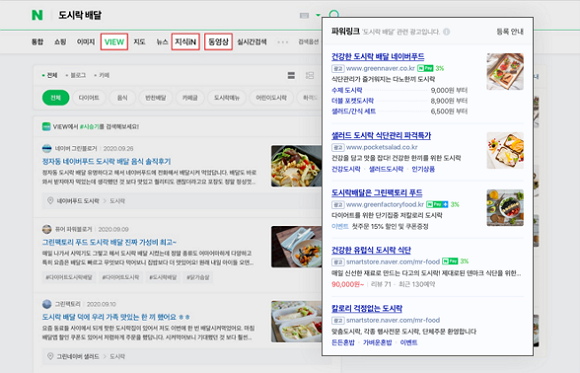580x373 pixels.
Task: Open ad link 칼로리 걱정없는 도시락
Action: 367,309
